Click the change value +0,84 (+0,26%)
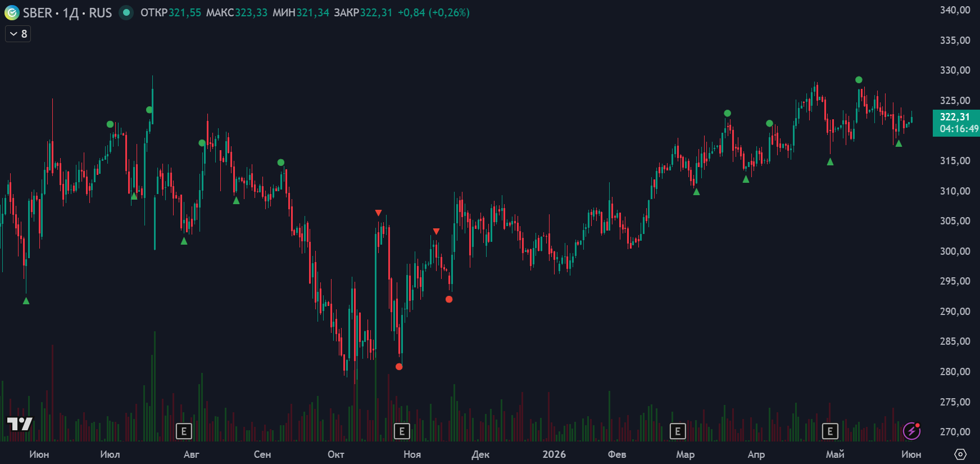This screenshot has height=464, width=980. click(x=433, y=12)
